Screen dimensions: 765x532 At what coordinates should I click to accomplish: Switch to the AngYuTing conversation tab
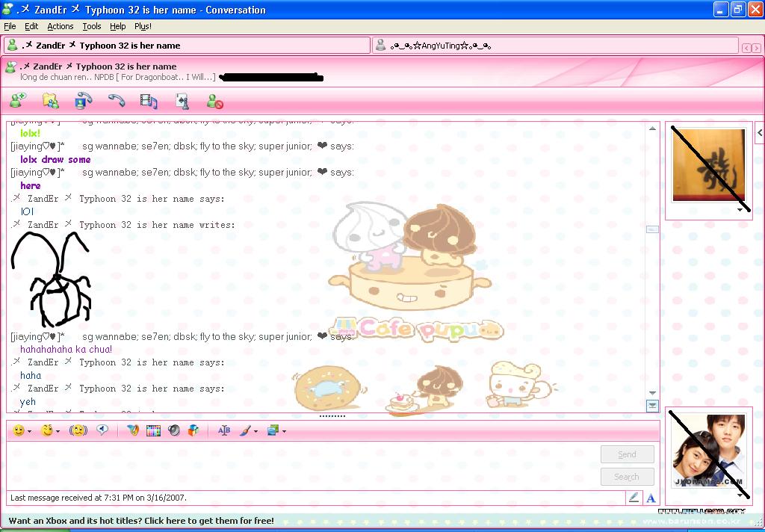tap(555, 46)
